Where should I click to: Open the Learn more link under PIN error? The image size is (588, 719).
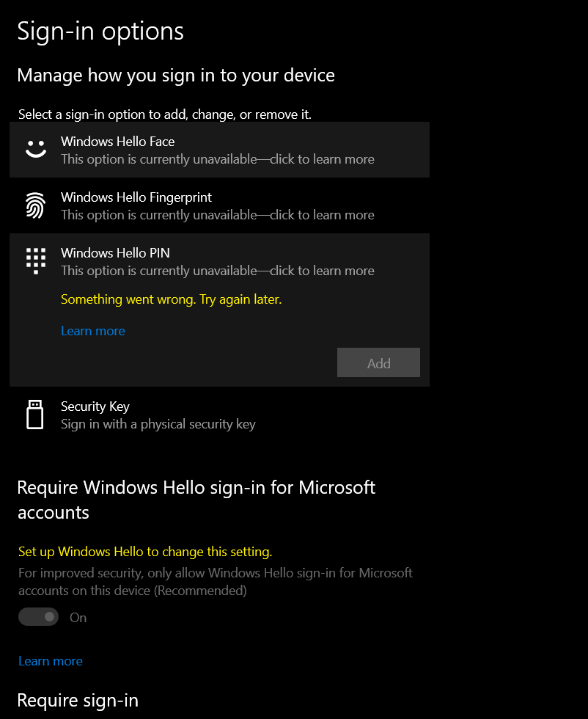(93, 331)
